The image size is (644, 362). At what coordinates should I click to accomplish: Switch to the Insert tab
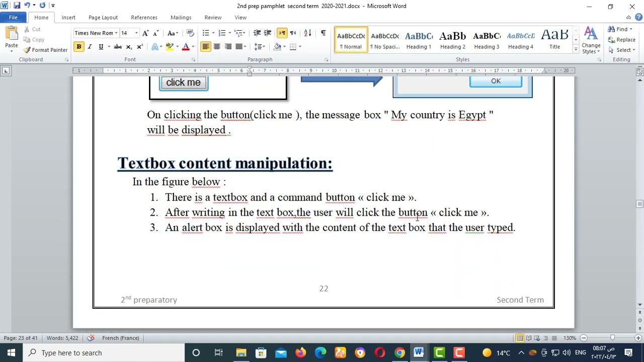coord(68,18)
